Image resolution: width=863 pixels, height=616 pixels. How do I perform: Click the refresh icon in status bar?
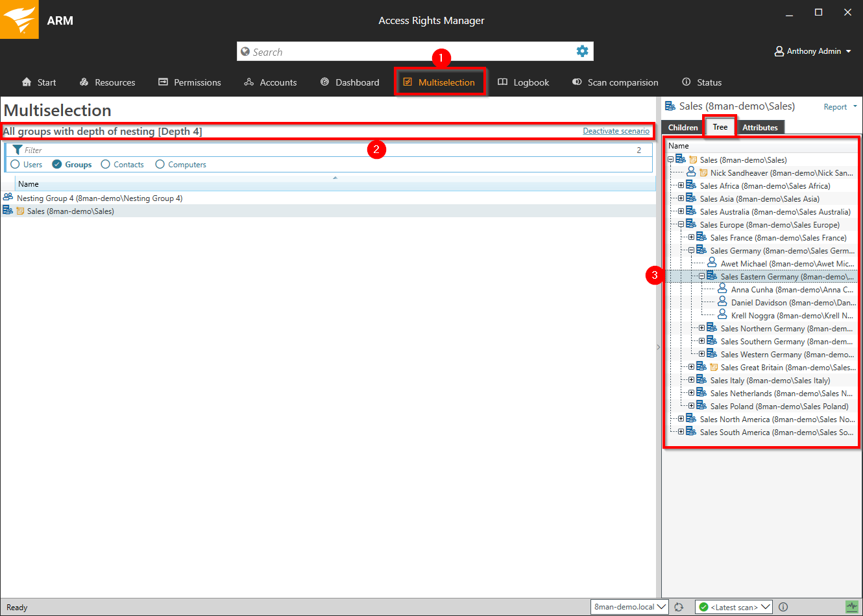click(679, 607)
